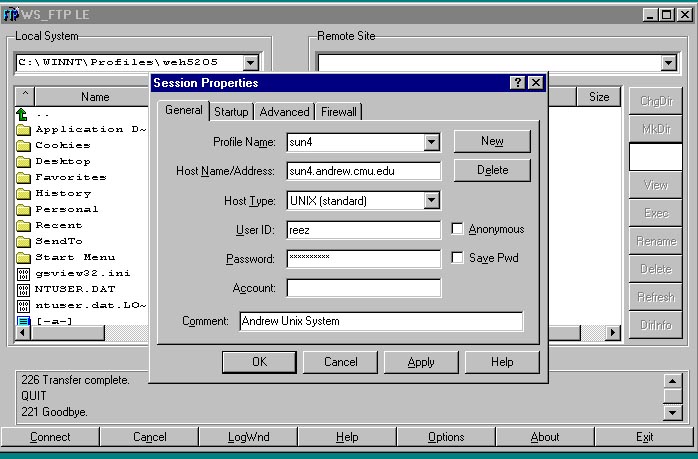Click the Exit button
The height and width of the screenshot is (459, 698).
click(644, 437)
